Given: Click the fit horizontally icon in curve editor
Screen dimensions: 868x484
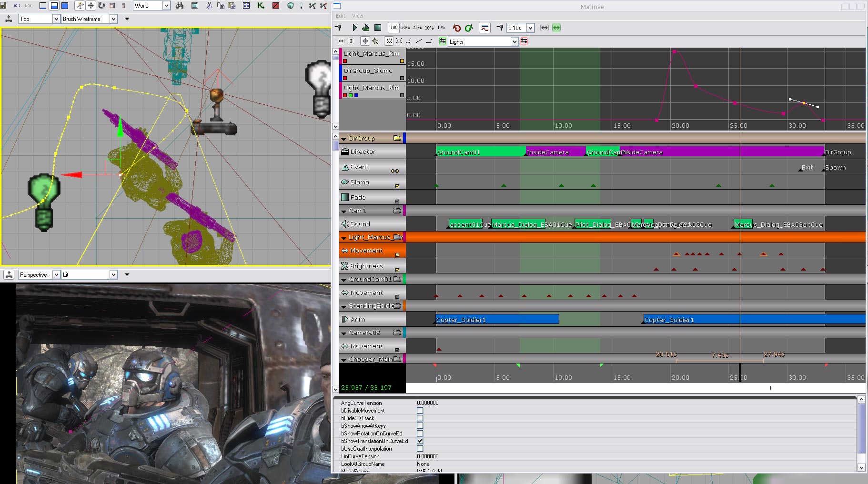Looking at the screenshot, I should [x=341, y=41].
